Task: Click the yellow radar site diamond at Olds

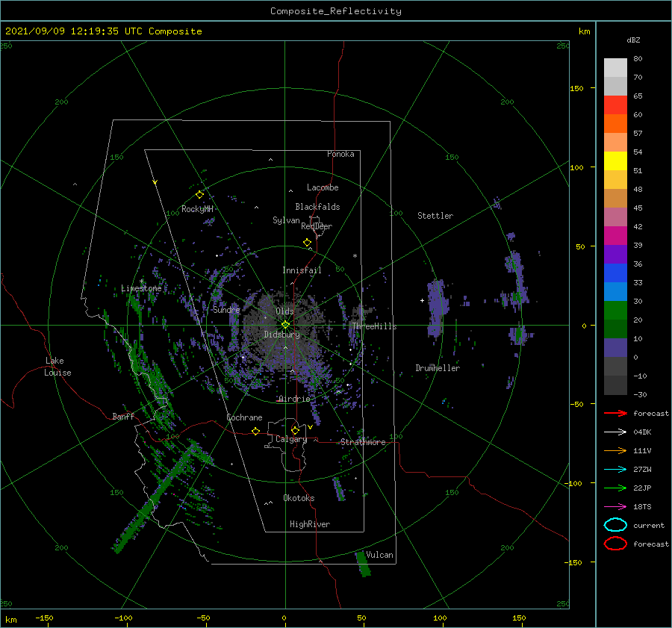Action: tap(285, 325)
